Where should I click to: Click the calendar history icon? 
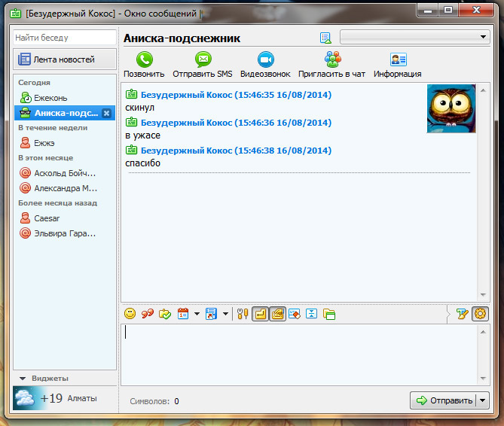coord(183,314)
